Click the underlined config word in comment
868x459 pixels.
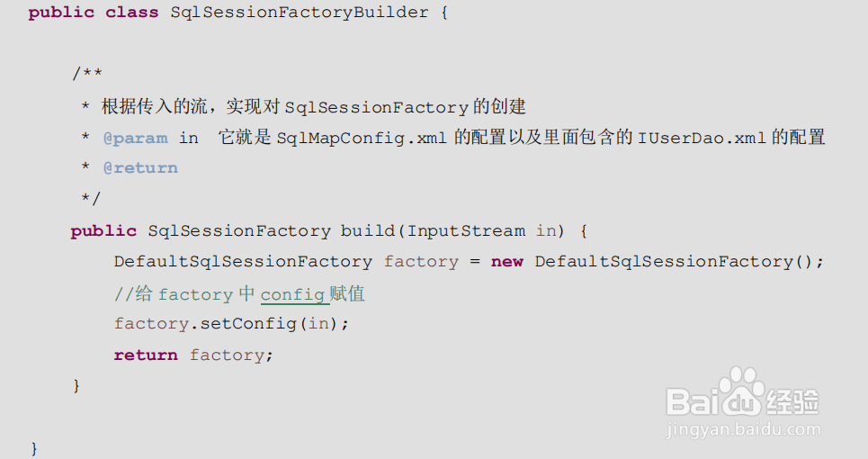click(x=292, y=294)
